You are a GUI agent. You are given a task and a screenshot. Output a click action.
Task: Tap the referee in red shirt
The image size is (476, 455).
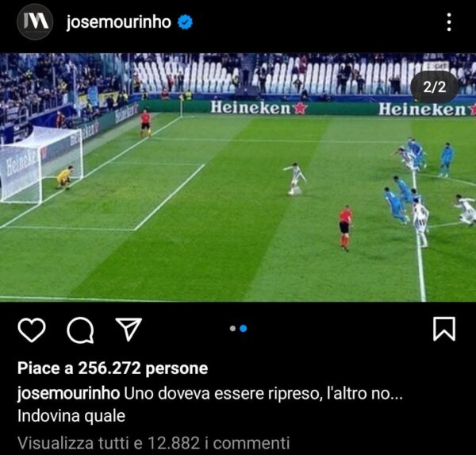click(x=345, y=228)
